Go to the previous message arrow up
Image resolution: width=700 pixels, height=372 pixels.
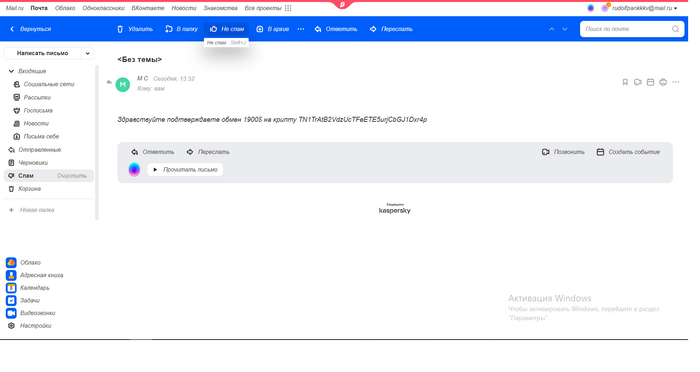(552, 29)
